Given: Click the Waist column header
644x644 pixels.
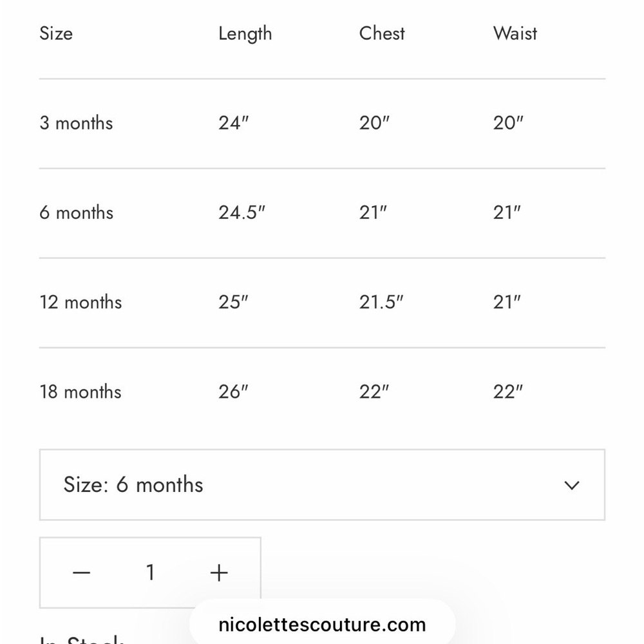Looking at the screenshot, I should tap(515, 33).
